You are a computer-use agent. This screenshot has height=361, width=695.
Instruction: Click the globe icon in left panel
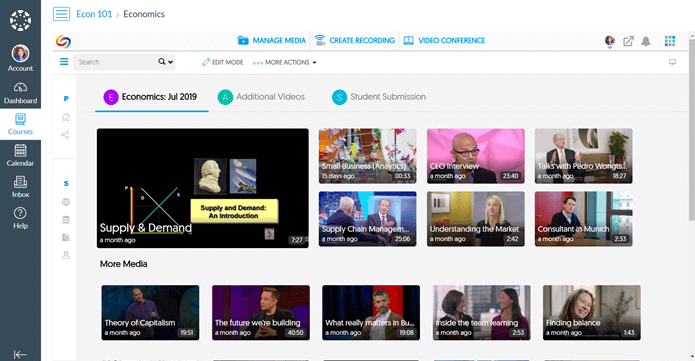click(x=66, y=202)
